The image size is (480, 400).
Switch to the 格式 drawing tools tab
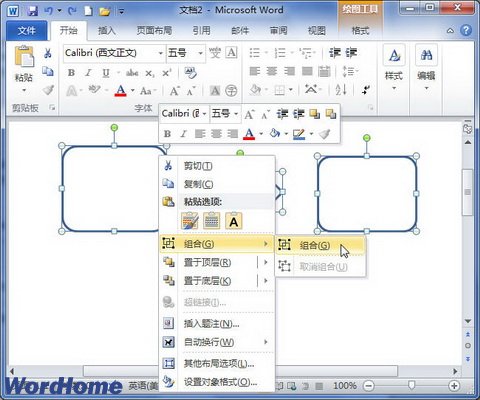[x=360, y=31]
